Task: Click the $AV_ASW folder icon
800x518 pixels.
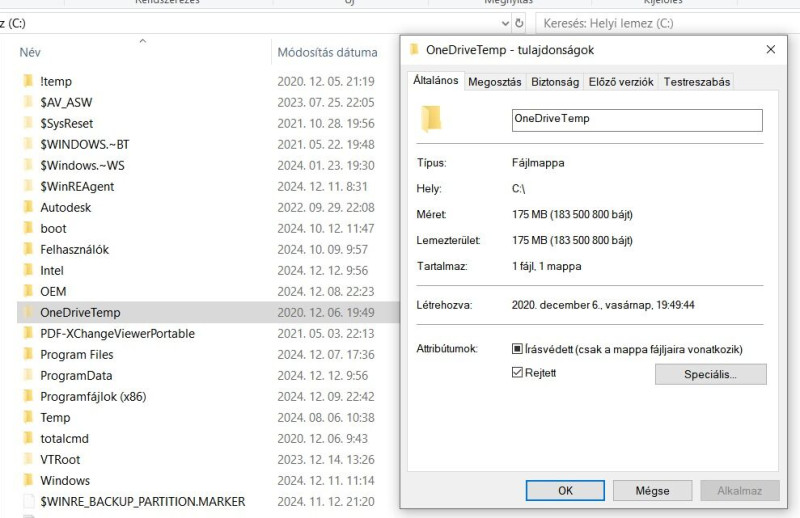Action: pos(28,102)
